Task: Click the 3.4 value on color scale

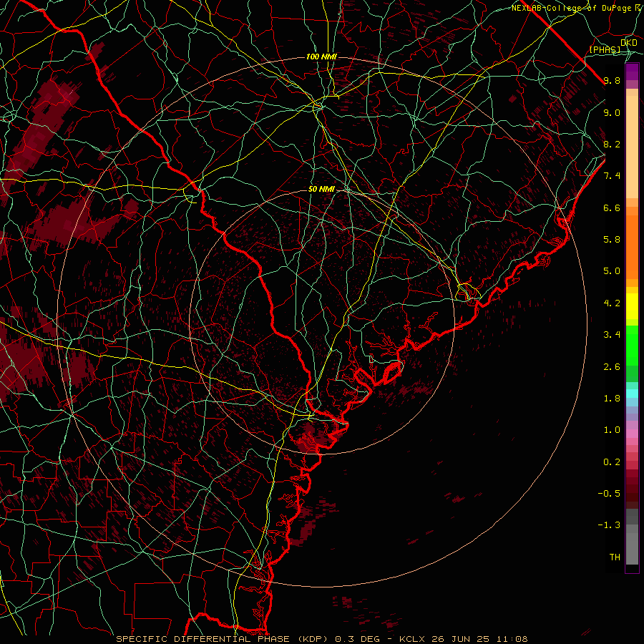Action: [612, 335]
